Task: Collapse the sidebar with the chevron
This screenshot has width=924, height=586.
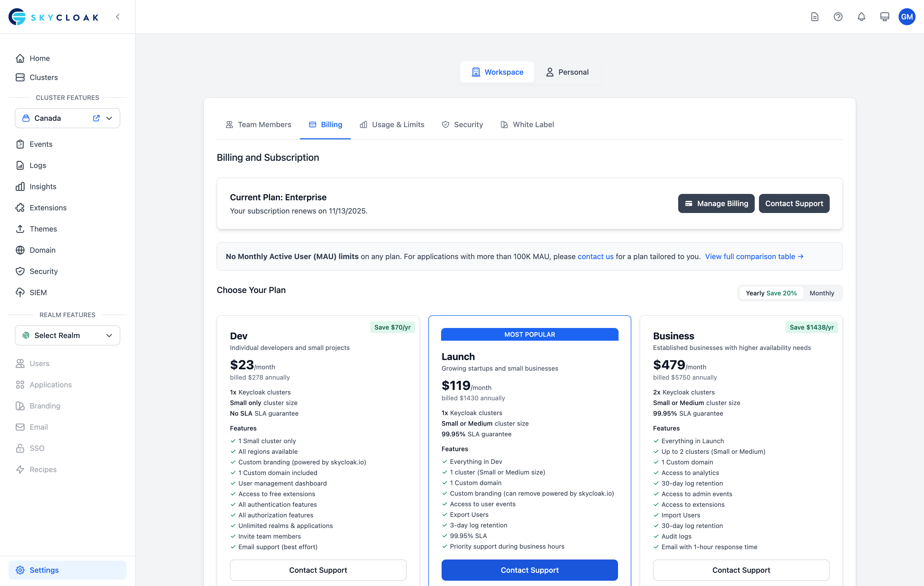Action: click(117, 16)
